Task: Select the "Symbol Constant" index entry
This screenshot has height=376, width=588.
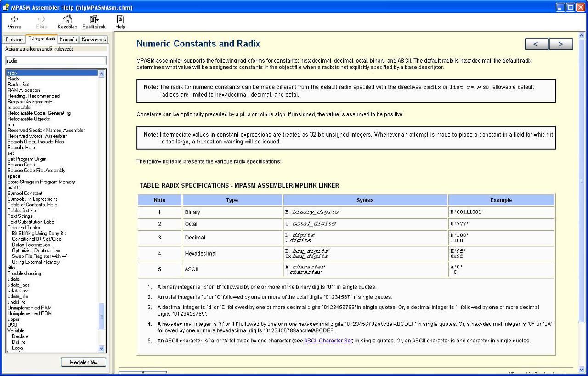Action: (25, 193)
